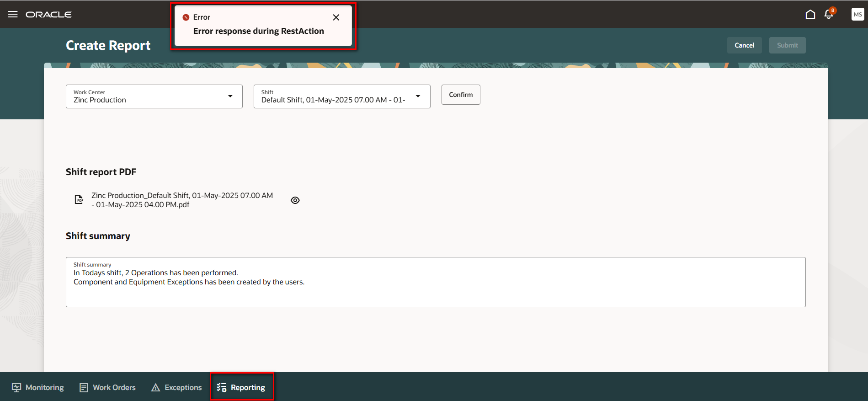The height and width of the screenshot is (401, 868).
Task: Click the Submit button
Action: pos(787,45)
